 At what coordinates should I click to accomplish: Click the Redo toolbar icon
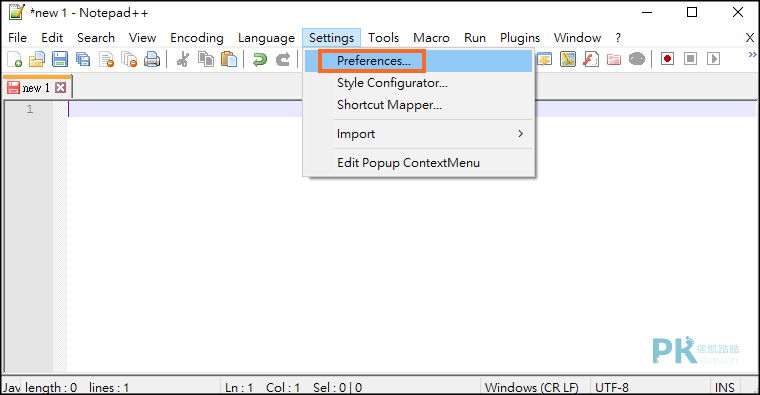[283, 59]
